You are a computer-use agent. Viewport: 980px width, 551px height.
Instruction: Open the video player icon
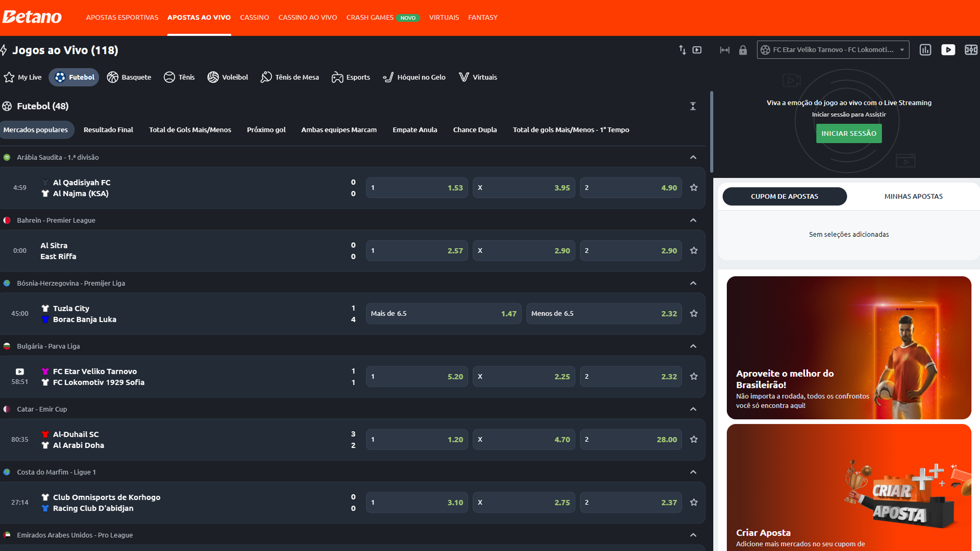click(948, 49)
